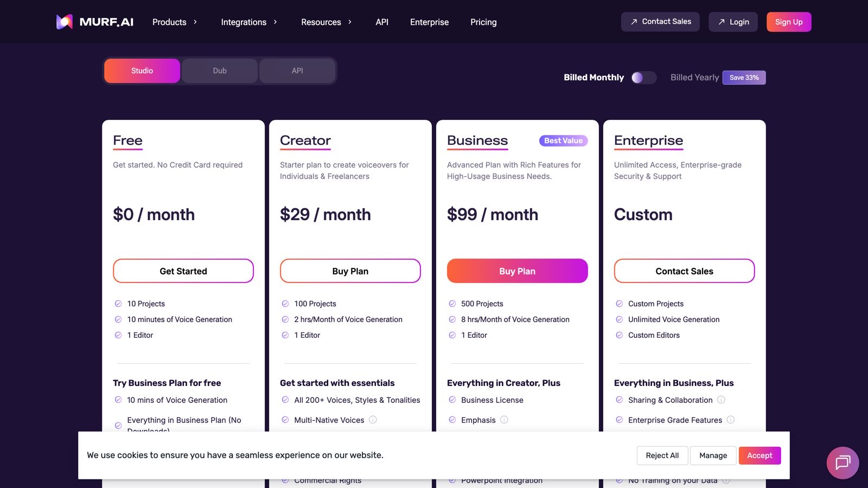Expand the Products menu chevron
This screenshot has height=488, width=868.
click(195, 22)
